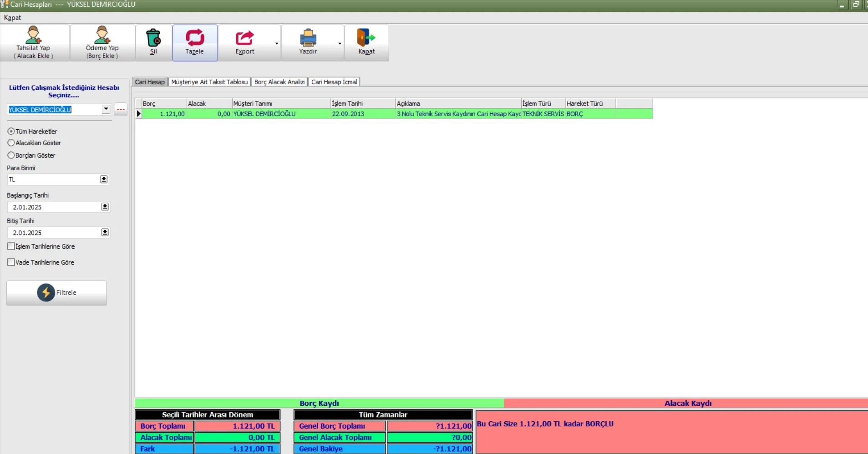Image resolution: width=868 pixels, height=454 pixels.
Task: Restore the window using the title bar button
Action: click(856, 5)
